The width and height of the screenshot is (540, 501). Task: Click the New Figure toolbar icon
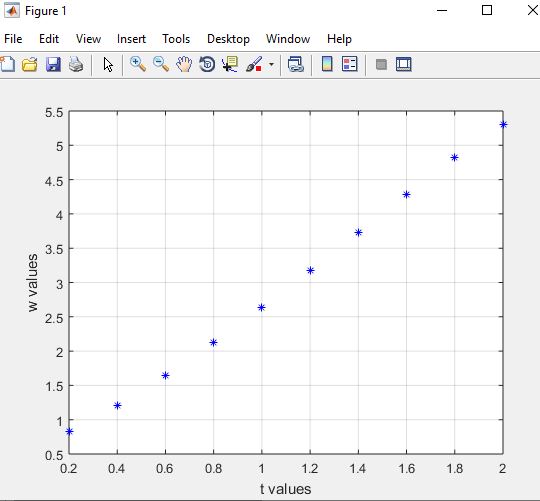click(x=8, y=64)
